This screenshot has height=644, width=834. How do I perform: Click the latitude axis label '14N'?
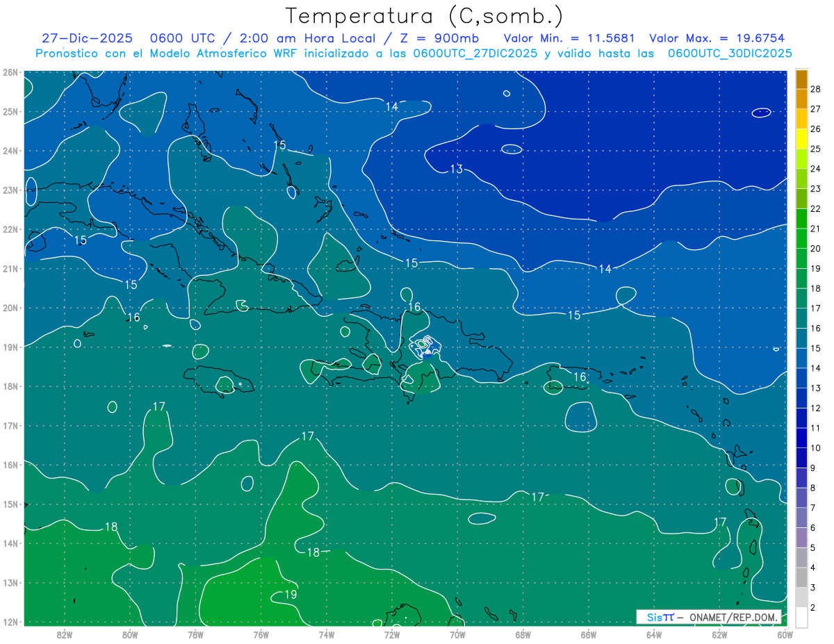10,543
